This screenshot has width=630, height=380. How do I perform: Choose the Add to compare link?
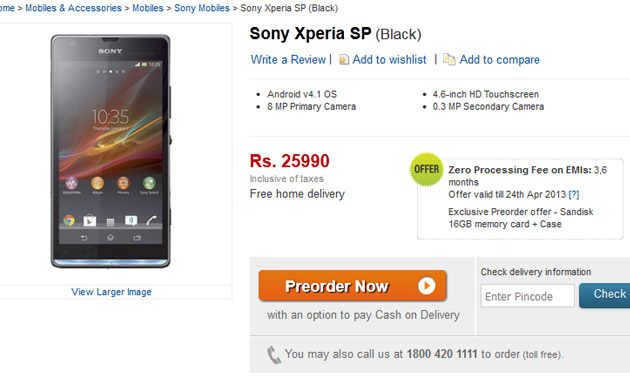point(499,59)
